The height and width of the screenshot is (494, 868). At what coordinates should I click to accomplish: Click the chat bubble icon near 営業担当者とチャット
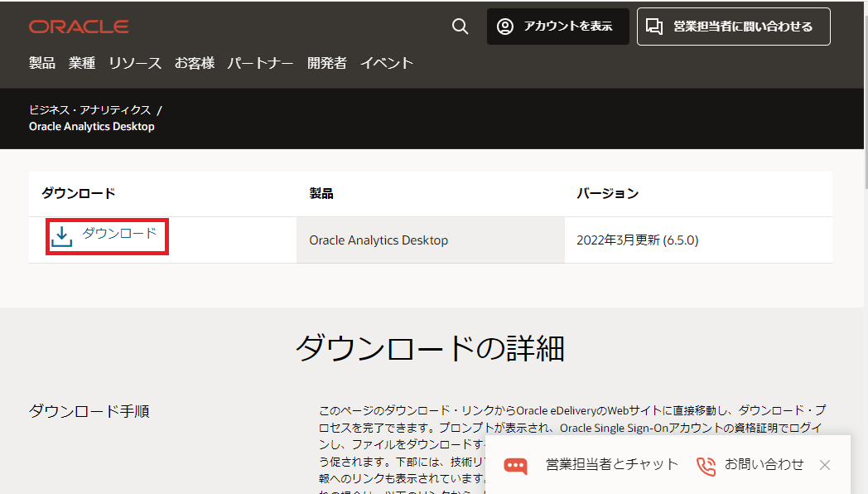coord(514,465)
